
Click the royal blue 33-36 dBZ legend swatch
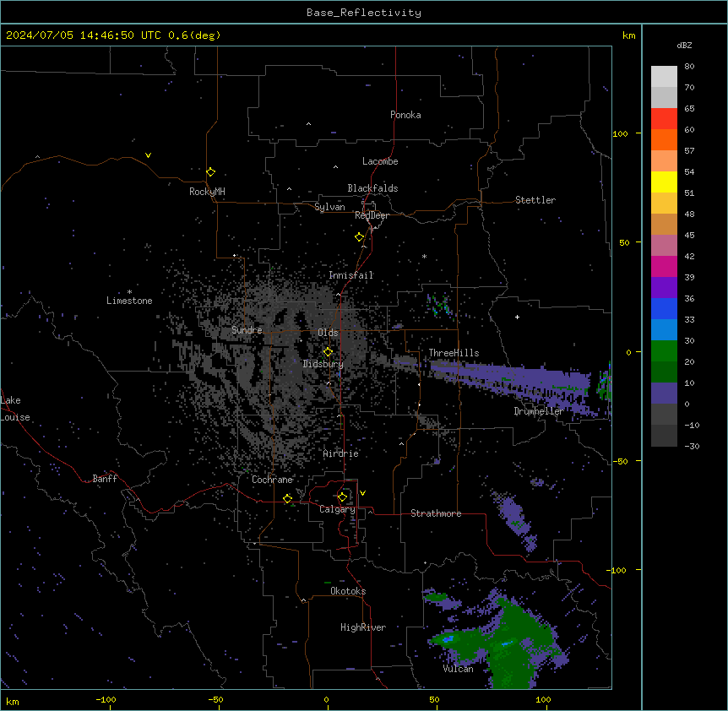[664, 308]
